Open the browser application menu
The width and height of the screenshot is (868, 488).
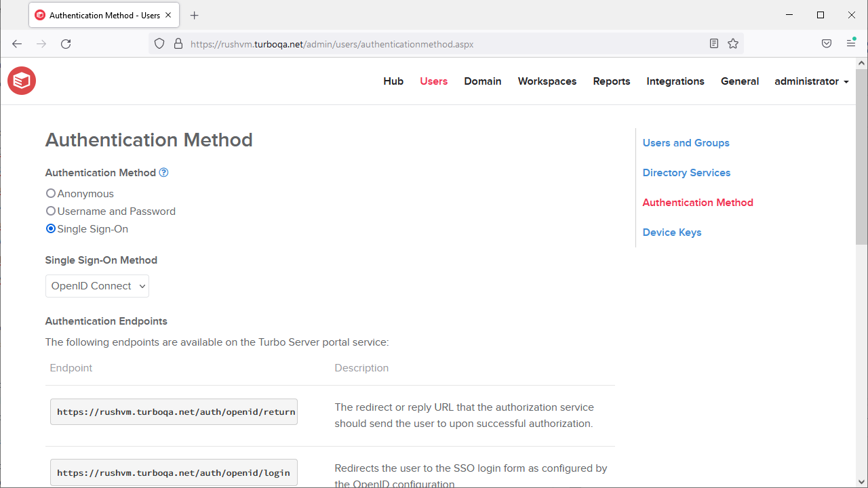pos(850,43)
